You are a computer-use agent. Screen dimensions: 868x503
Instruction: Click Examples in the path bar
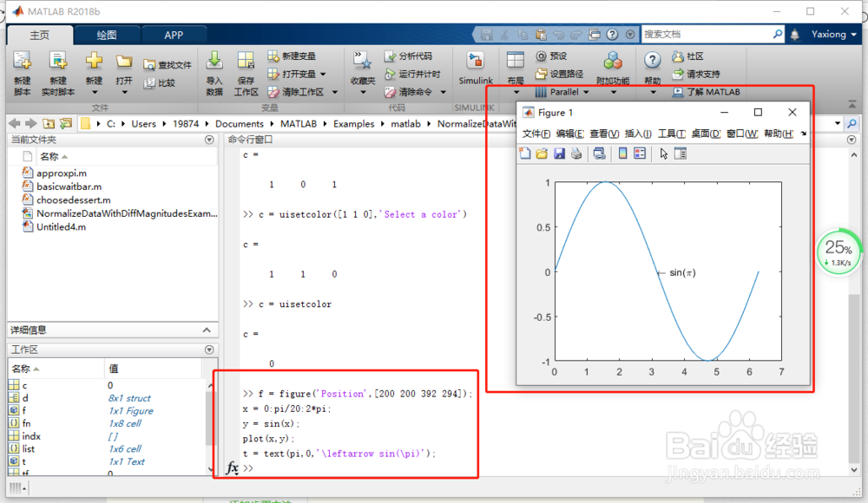[354, 123]
